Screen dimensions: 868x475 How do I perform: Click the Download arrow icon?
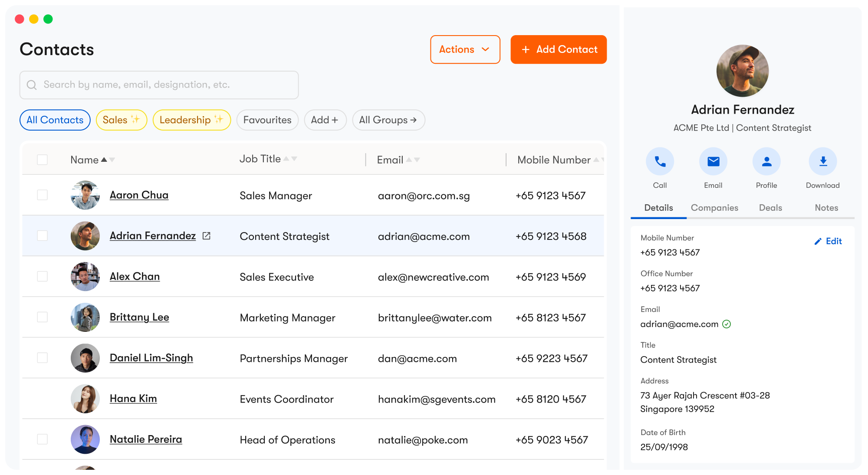(823, 162)
